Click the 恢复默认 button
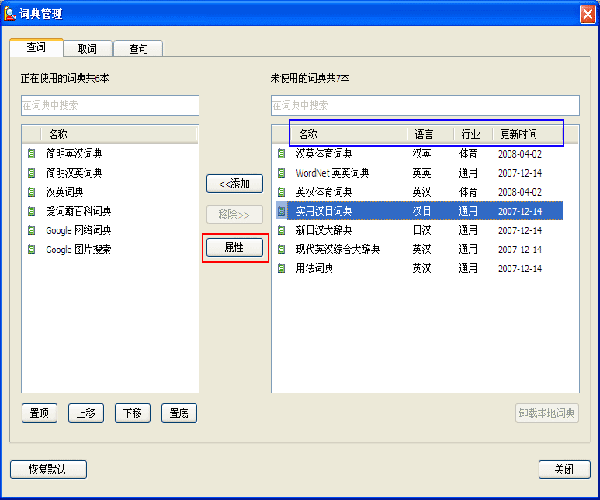Image resolution: width=600 pixels, height=500 pixels. coord(48,469)
